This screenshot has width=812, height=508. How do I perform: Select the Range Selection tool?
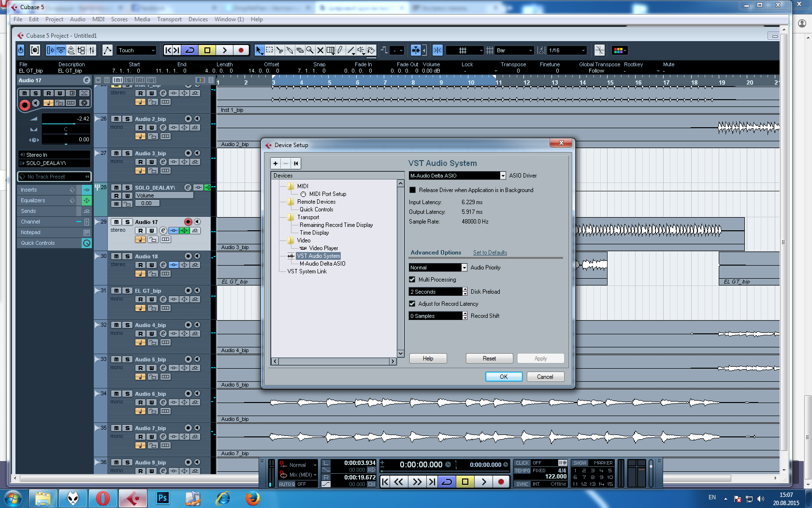(x=269, y=50)
